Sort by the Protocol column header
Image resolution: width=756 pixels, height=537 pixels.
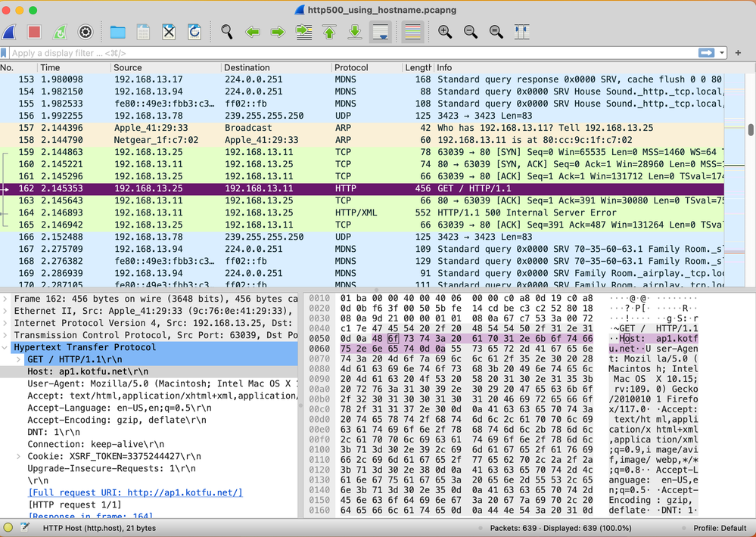pos(366,67)
